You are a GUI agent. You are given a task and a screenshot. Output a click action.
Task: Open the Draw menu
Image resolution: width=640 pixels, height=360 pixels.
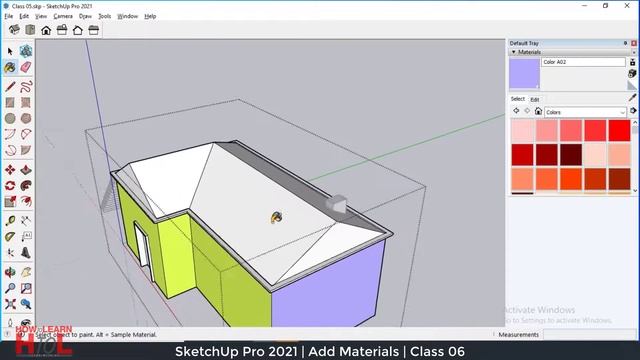pos(85,16)
